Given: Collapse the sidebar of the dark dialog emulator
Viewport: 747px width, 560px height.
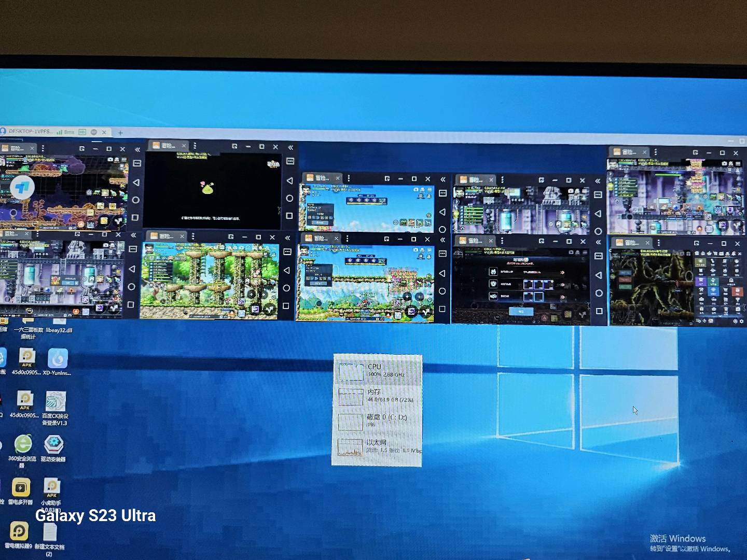Looking at the screenshot, I should coord(598,242).
